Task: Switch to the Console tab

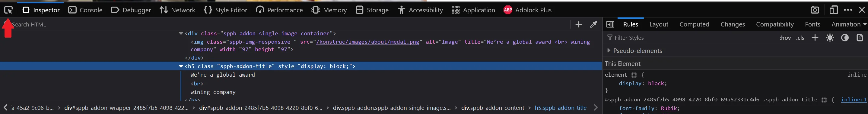Action: click(85, 10)
